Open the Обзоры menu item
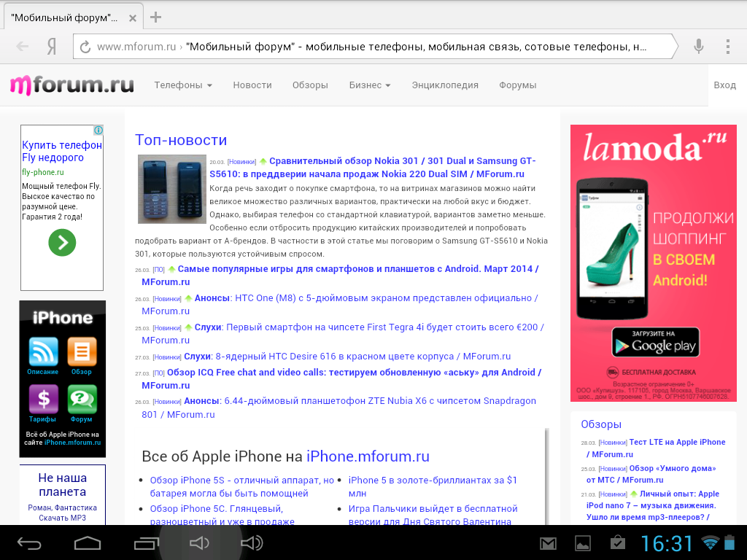Viewport: 747px width, 560px height. 310,85
